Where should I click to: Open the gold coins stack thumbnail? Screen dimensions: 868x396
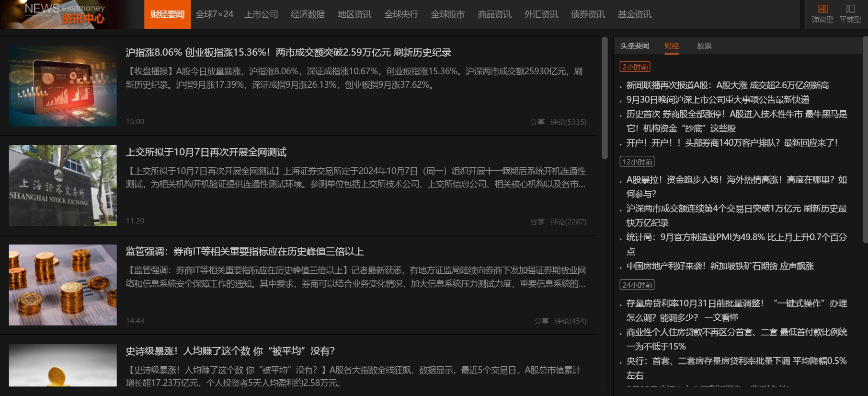[63, 285]
